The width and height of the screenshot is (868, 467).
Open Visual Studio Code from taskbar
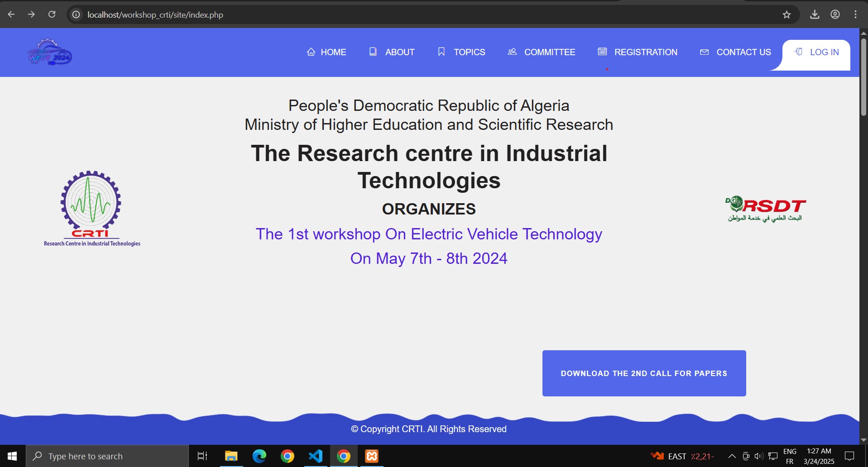316,456
